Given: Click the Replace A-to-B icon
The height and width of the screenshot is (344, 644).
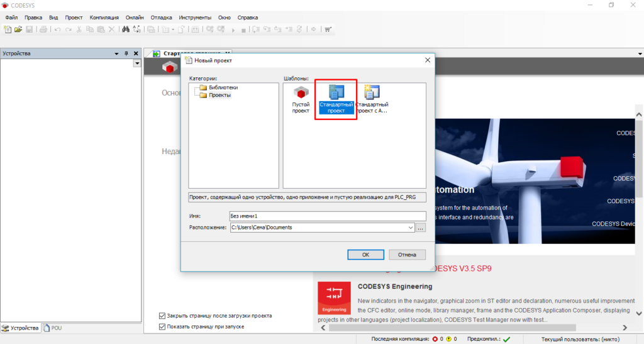Looking at the screenshot, I should (136, 29).
